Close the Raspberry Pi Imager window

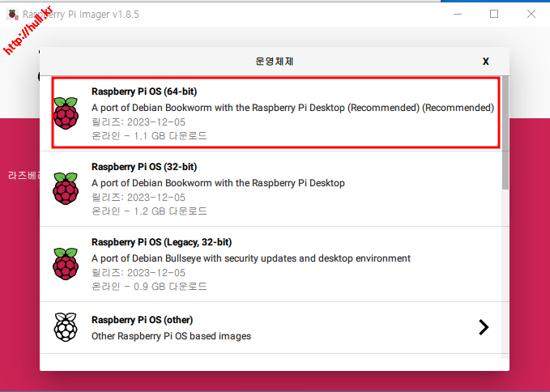(x=531, y=14)
